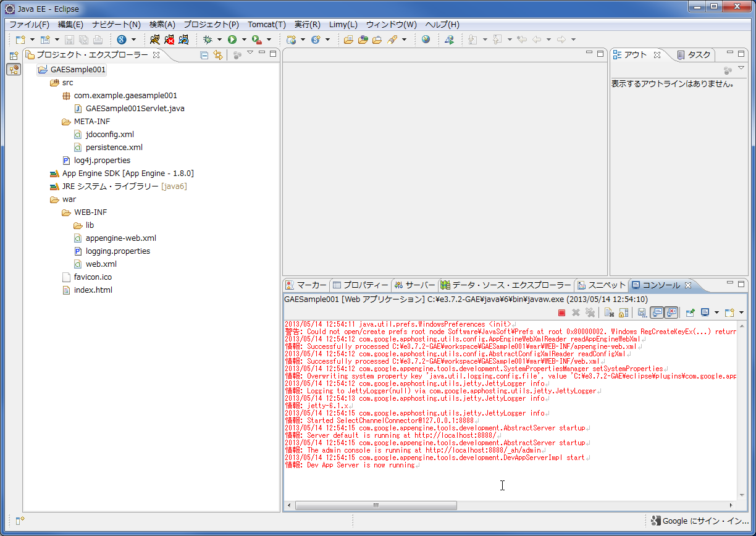Viewport: 756px width, 536px height.
Task: Open Display Selected Console dropdown arrow
Action: tap(716, 313)
